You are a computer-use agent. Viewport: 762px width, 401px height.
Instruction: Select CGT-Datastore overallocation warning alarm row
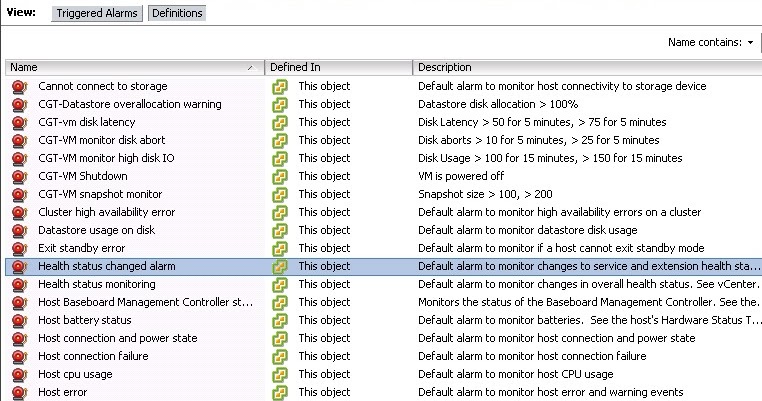(130, 105)
